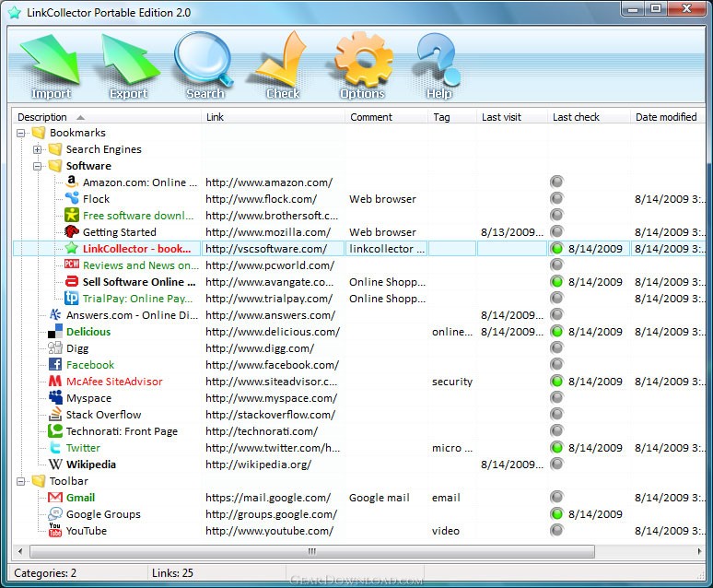This screenshot has height=588, width=713.
Task: Collapse the Software folder
Action: point(37,166)
